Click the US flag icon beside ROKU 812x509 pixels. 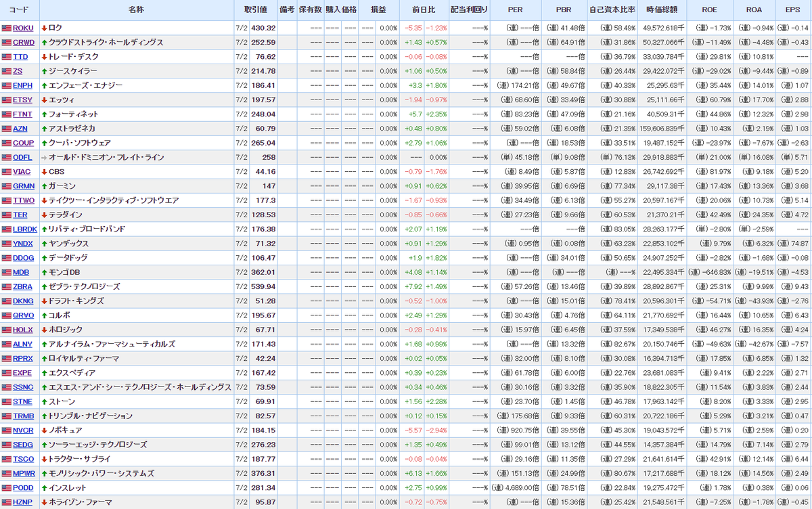point(7,28)
